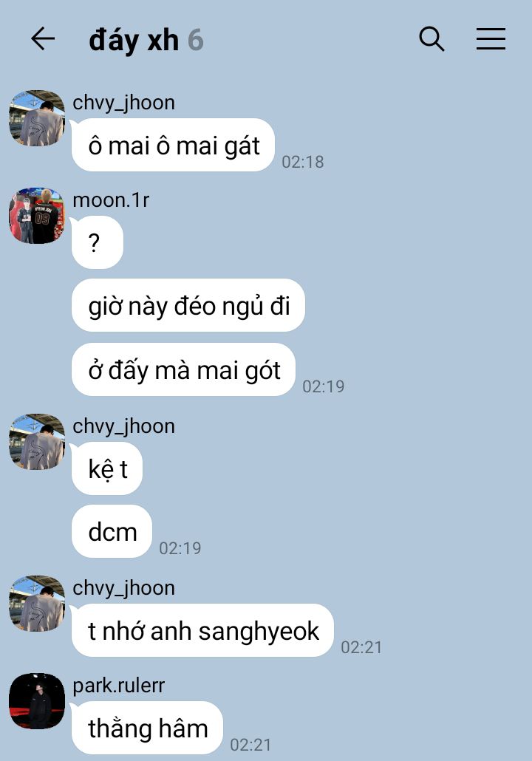Open park.rulerr's profile avatar
Viewport: 532px width, 761px height.
[x=37, y=701]
